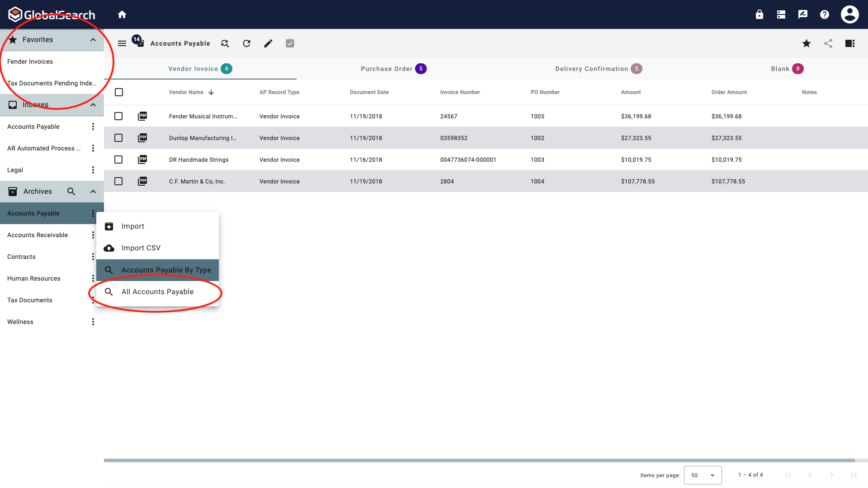Click the pencil edit icon

(x=268, y=43)
